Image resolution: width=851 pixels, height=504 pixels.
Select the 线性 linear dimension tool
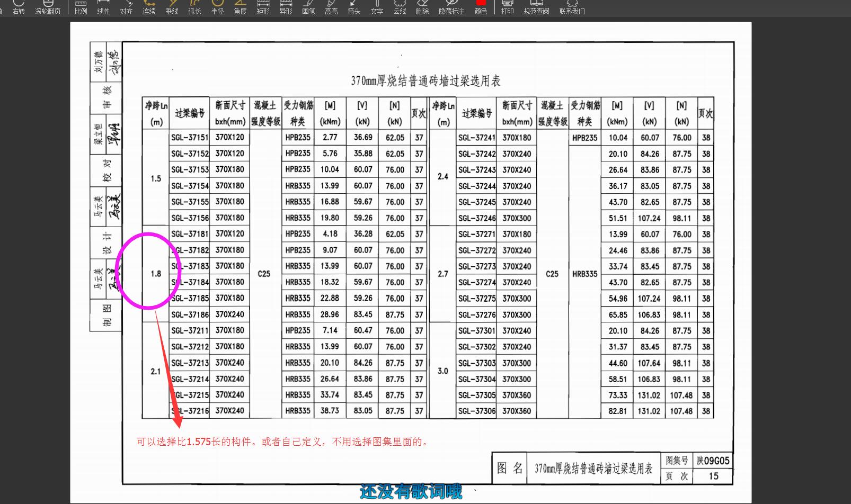pyautogui.click(x=103, y=7)
